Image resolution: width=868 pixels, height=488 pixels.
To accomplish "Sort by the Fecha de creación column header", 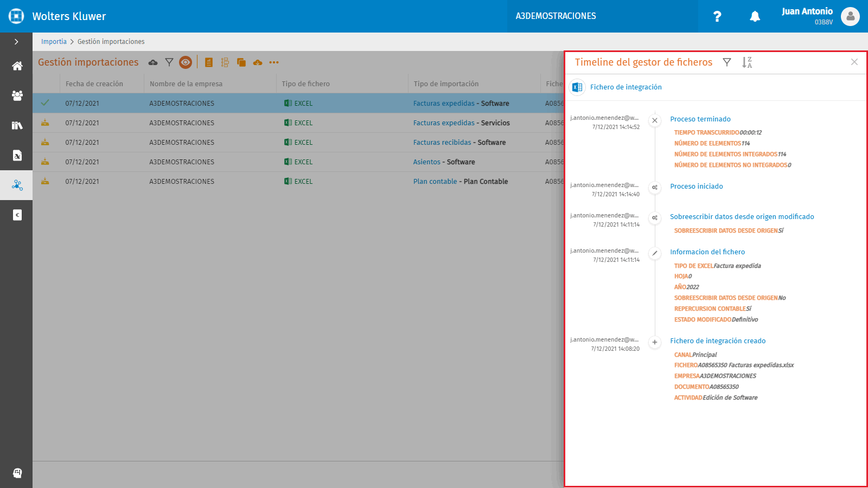I will pos(94,84).
